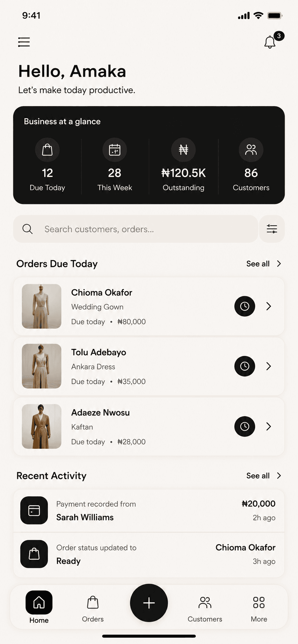Open the Kaftan thumbnail
298x644 pixels.
pos(42,426)
